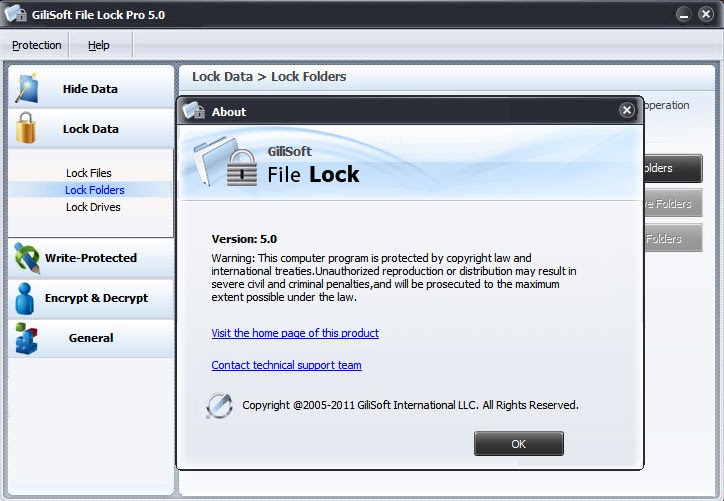Screen dimensions: 724x501
Task: Click the About dialog title bar icon
Action: click(x=193, y=110)
